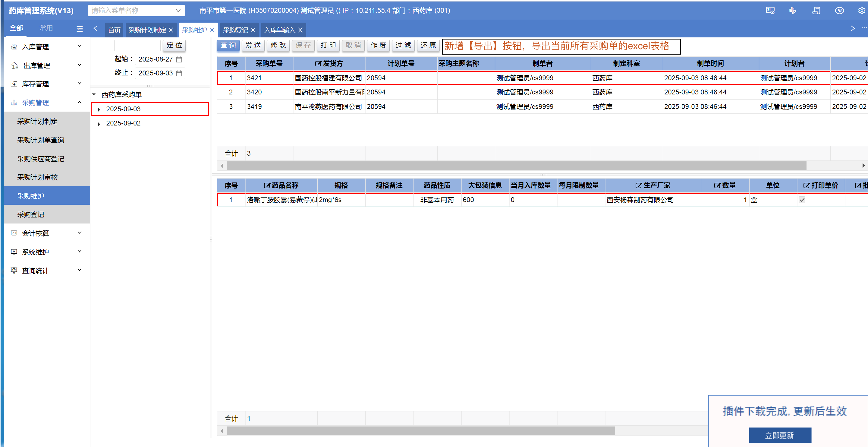Collapse the 西药库采购单 tree root
This screenshot has height=447, width=868.
(94, 95)
